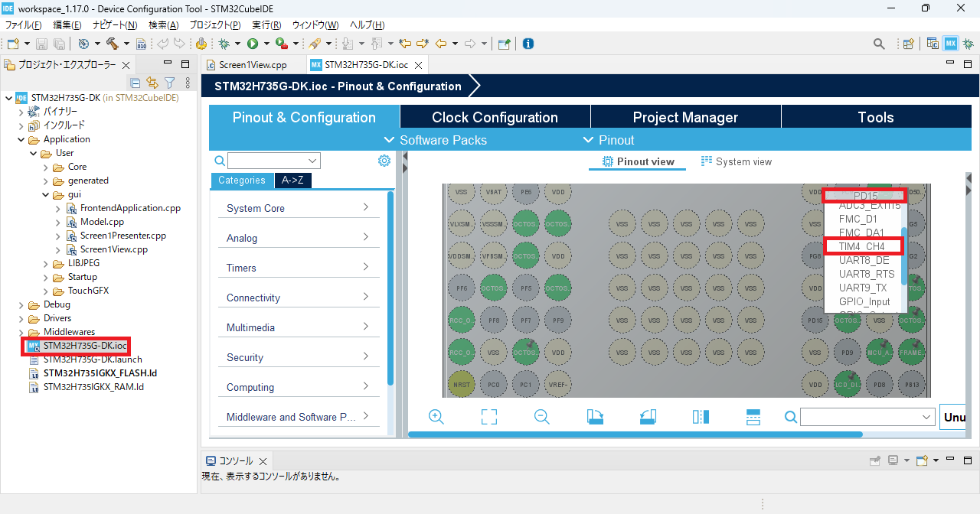The height and width of the screenshot is (514, 980).
Task: Open the pin search combo box
Action: (x=867, y=417)
